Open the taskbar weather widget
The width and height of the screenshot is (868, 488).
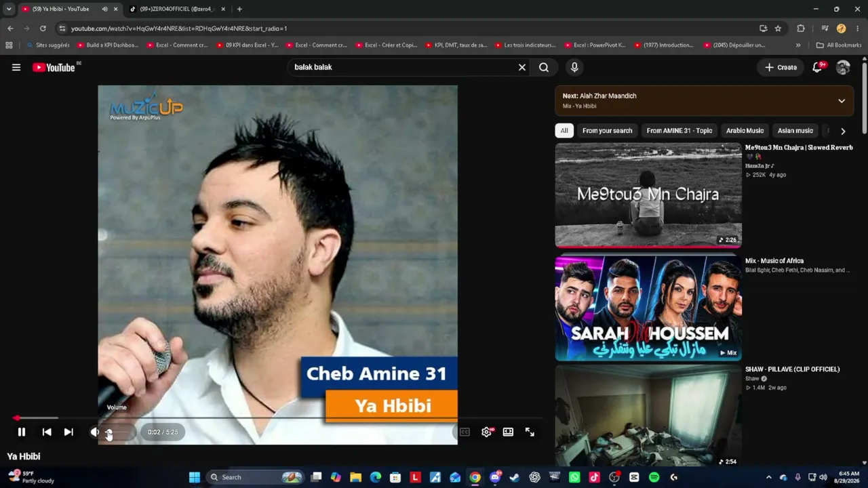click(31, 477)
